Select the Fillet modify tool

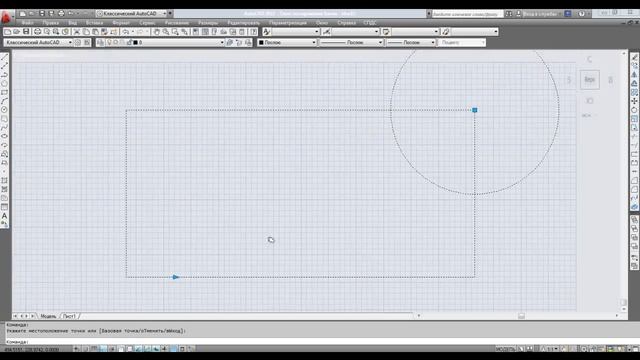pos(634,189)
